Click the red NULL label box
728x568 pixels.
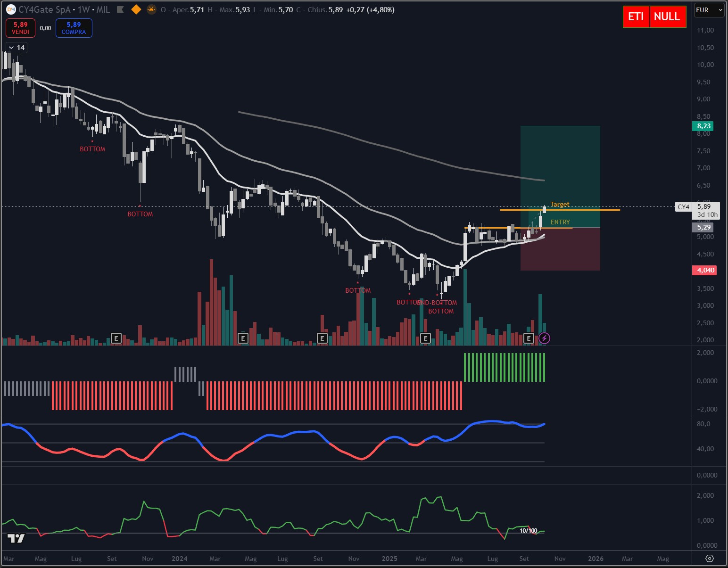[667, 17]
